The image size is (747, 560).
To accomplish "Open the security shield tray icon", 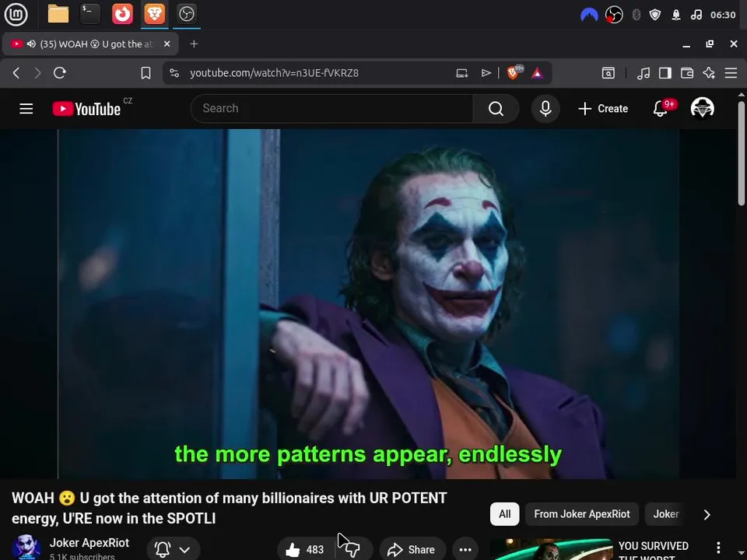I will pos(655,16).
